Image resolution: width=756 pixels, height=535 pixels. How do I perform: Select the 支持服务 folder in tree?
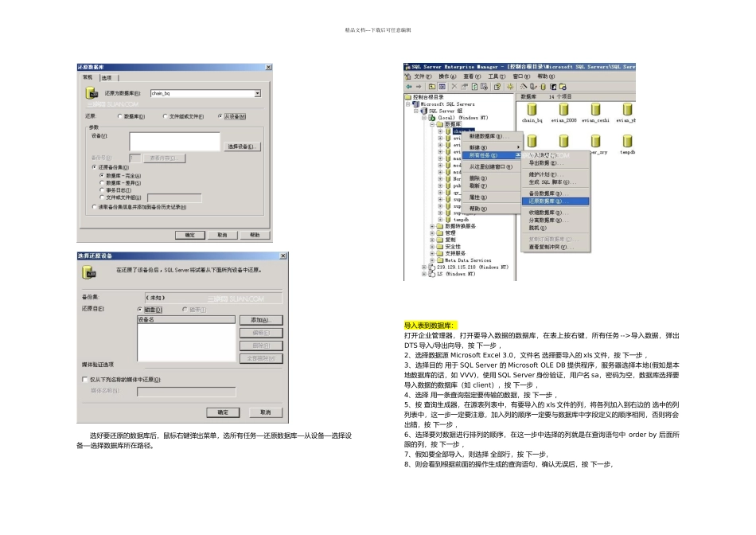click(x=455, y=253)
